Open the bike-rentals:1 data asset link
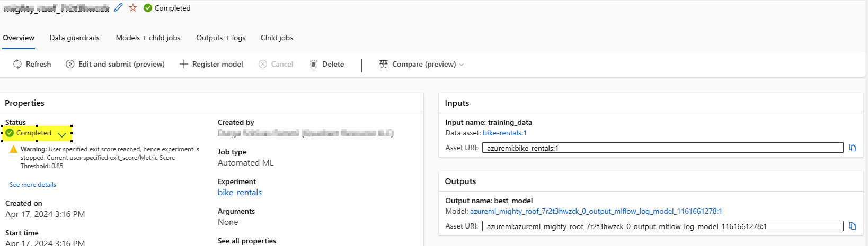This screenshot has width=868, height=246. click(x=504, y=133)
